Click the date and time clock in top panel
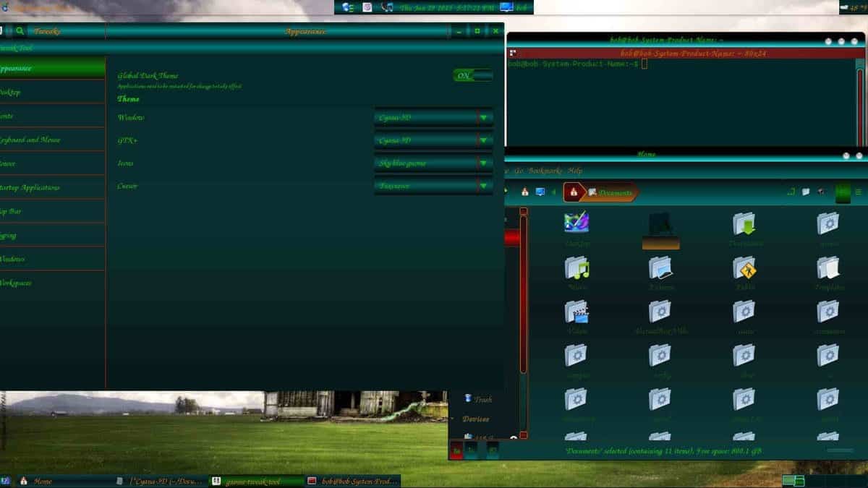868x488 pixels. click(x=446, y=7)
